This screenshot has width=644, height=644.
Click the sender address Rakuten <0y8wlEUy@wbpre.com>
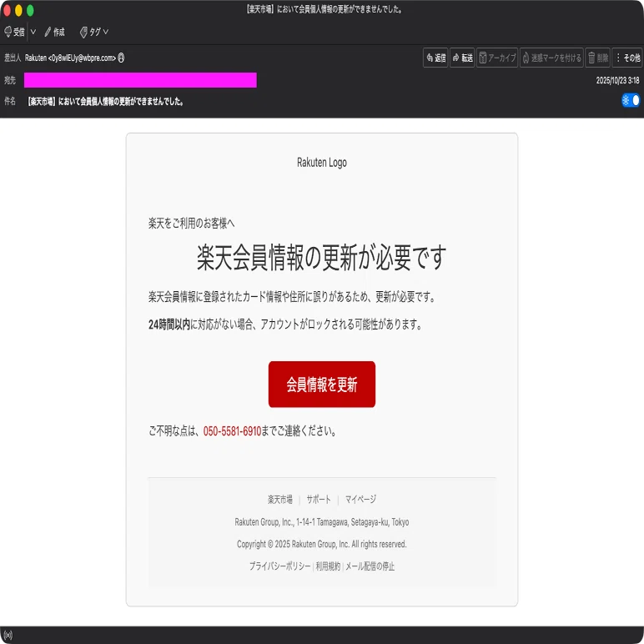[x=70, y=58]
